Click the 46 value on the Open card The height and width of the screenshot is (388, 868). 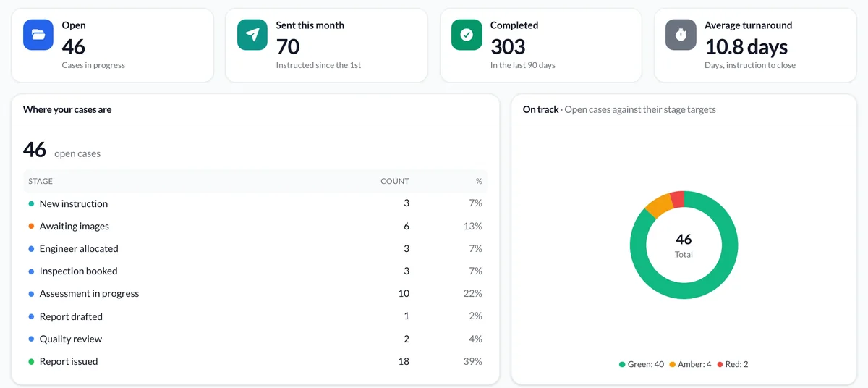[x=74, y=46]
